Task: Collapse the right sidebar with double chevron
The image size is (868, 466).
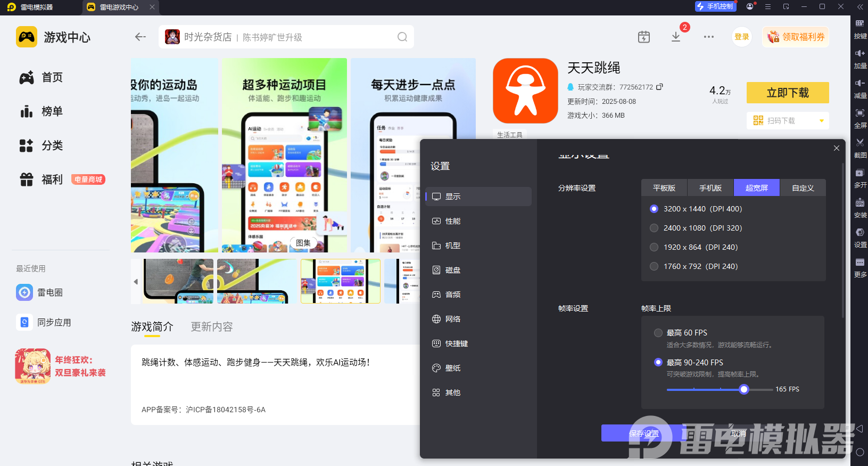Action: point(860,7)
